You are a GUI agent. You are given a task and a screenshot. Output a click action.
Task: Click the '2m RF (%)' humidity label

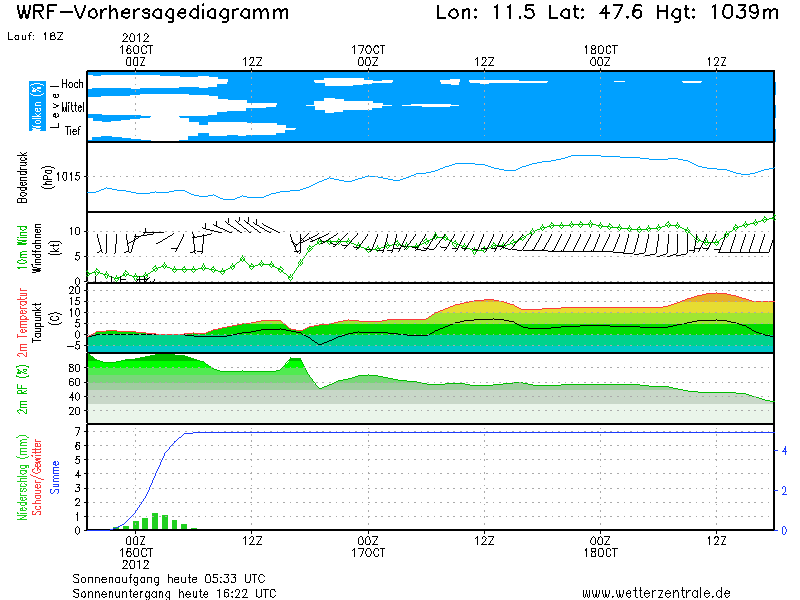pos(22,389)
